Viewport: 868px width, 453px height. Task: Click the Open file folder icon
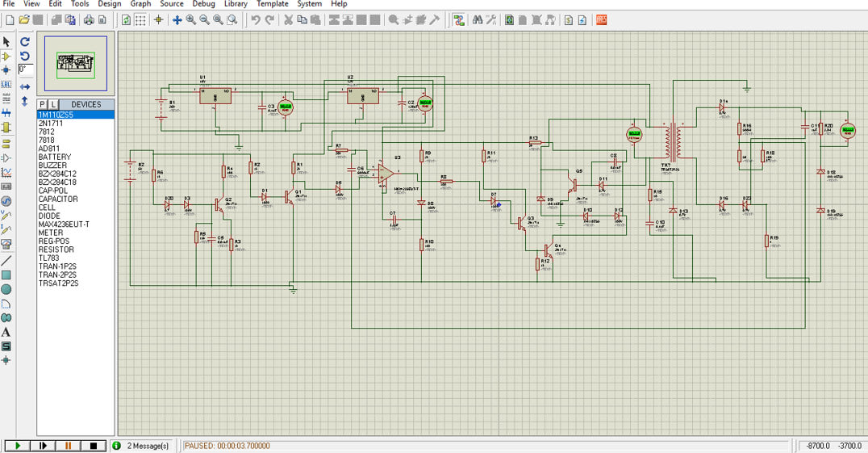coord(24,19)
